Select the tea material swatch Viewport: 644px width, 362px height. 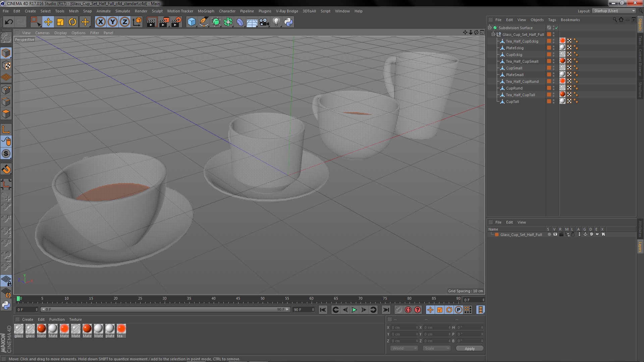[121, 329]
